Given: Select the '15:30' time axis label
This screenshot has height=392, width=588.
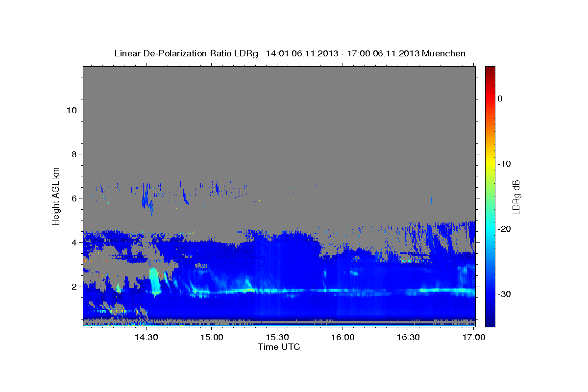Looking at the screenshot, I should [x=277, y=338].
